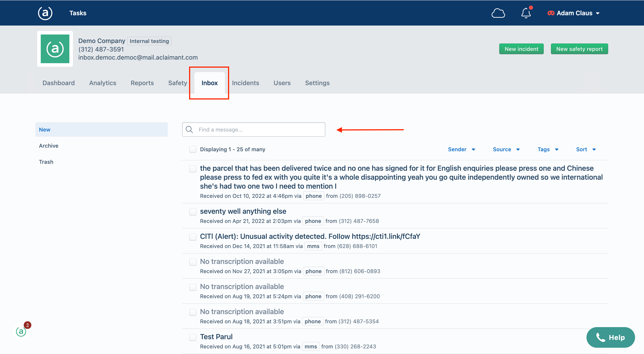Check the Aug 19, 2021 message checkbox

point(192,287)
